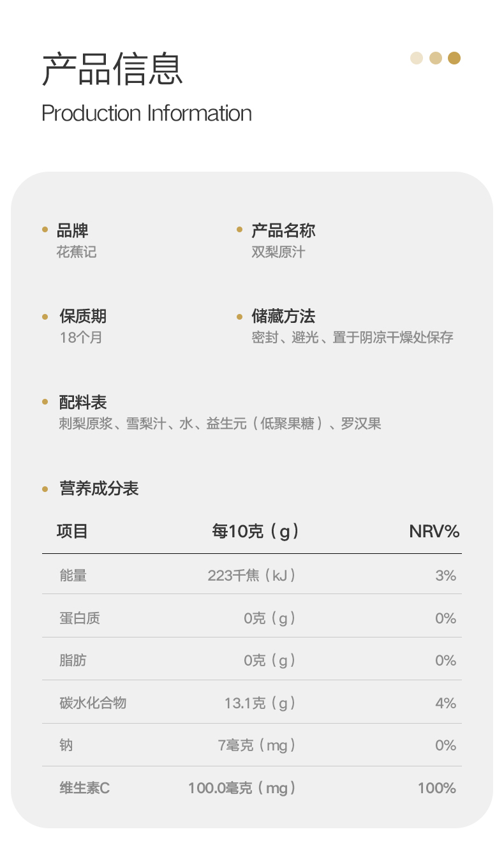Click the gold bullet beside 品牌
The width and height of the screenshot is (504, 850).
45,230
